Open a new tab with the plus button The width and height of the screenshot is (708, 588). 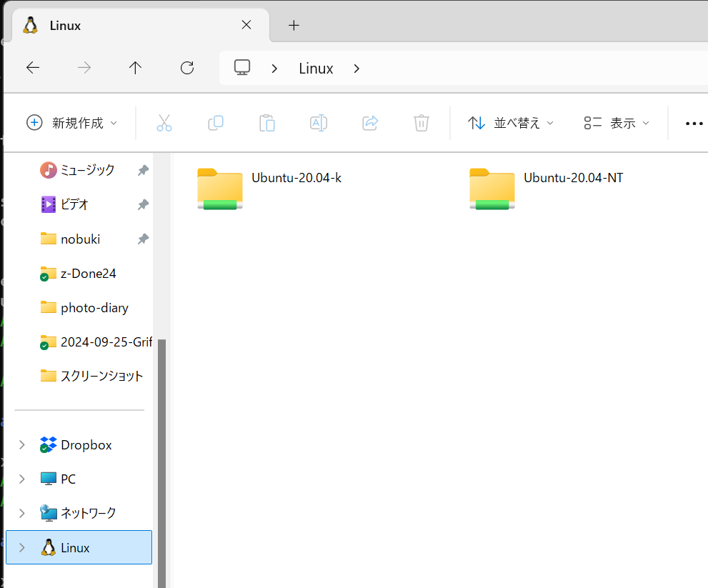[294, 25]
